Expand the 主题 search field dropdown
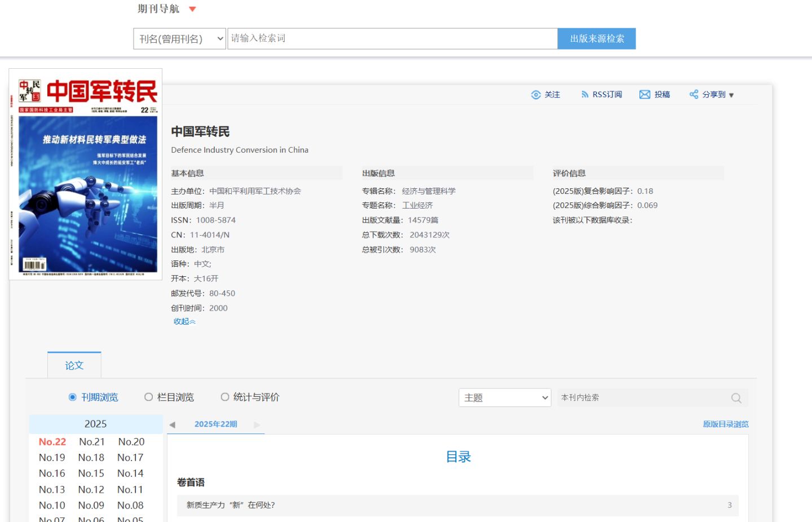This screenshot has width=812, height=522. point(505,398)
